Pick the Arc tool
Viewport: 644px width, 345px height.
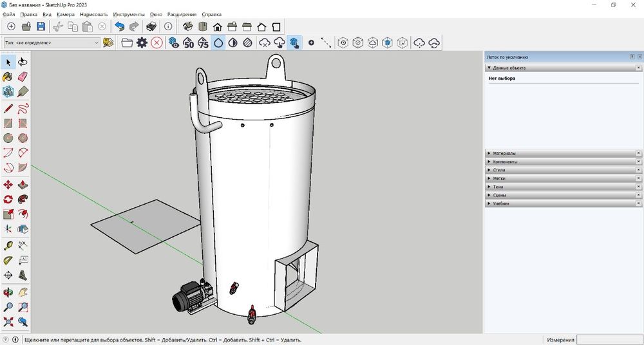click(8, 153)
